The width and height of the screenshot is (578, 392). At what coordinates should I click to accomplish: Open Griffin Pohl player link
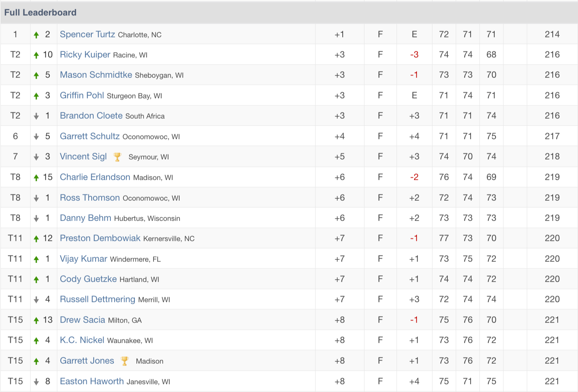[x=82, y=95]
